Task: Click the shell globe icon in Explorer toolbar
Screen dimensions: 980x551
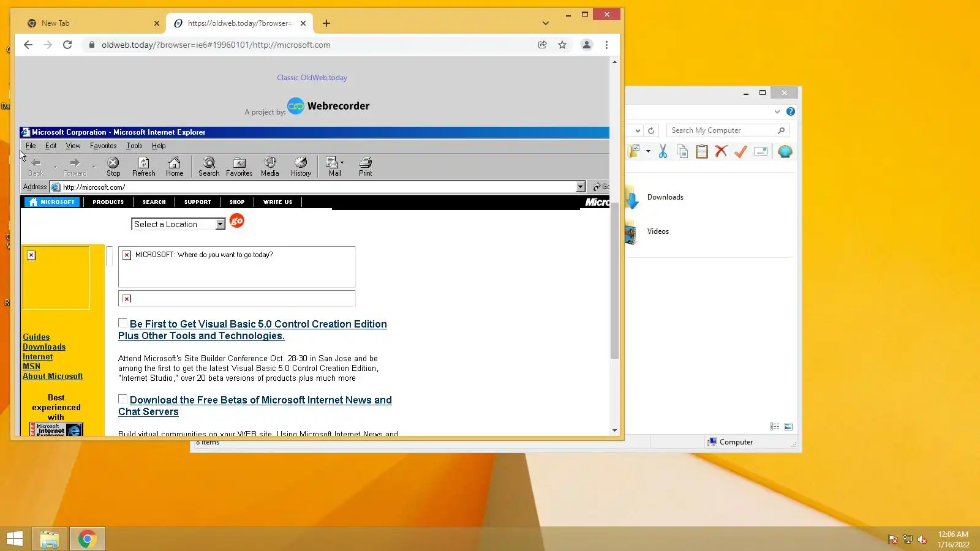Action: coord(785,151)
